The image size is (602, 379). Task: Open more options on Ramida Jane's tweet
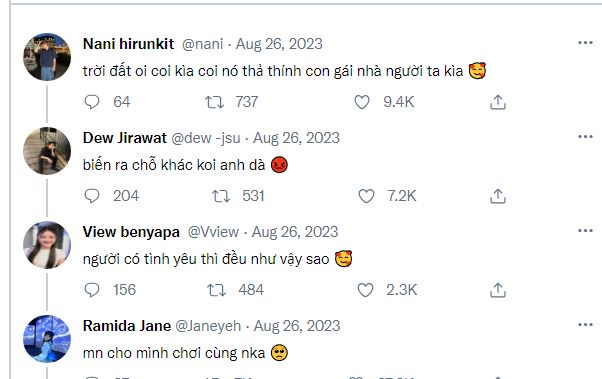point(585,325)
